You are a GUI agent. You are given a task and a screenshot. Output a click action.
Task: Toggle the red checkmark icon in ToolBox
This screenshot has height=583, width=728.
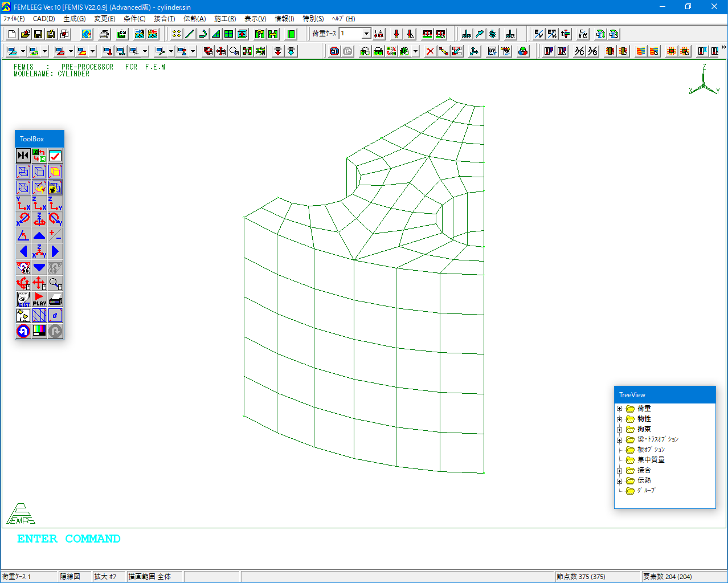[55, 156]
